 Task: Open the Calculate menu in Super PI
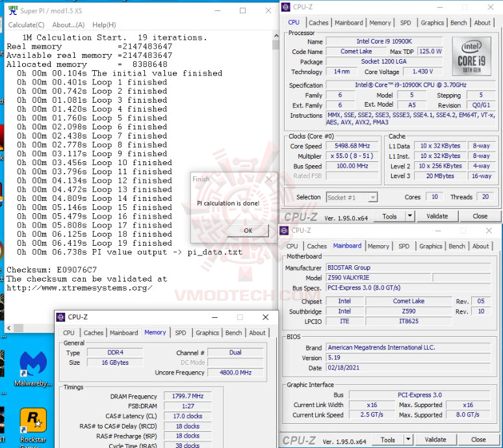[x=26, y=25]
